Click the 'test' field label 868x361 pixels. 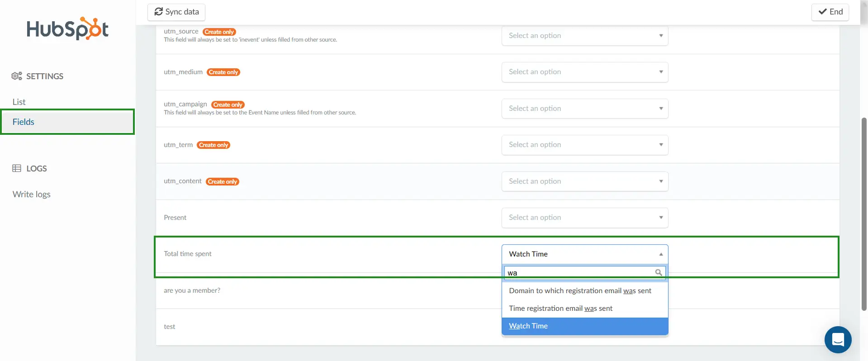coord(170,327)
